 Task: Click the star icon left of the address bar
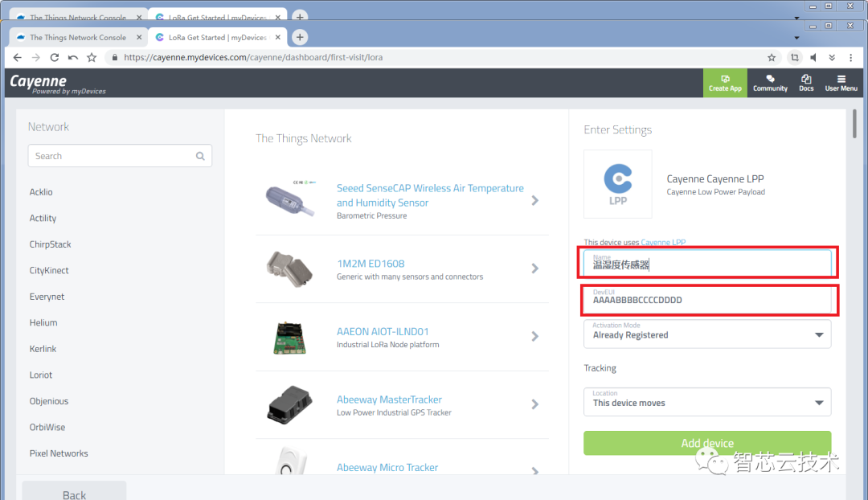tap(92, 58)
